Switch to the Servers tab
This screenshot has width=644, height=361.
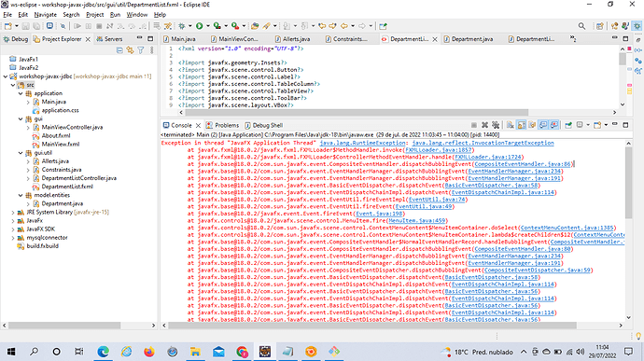point(109,39)
